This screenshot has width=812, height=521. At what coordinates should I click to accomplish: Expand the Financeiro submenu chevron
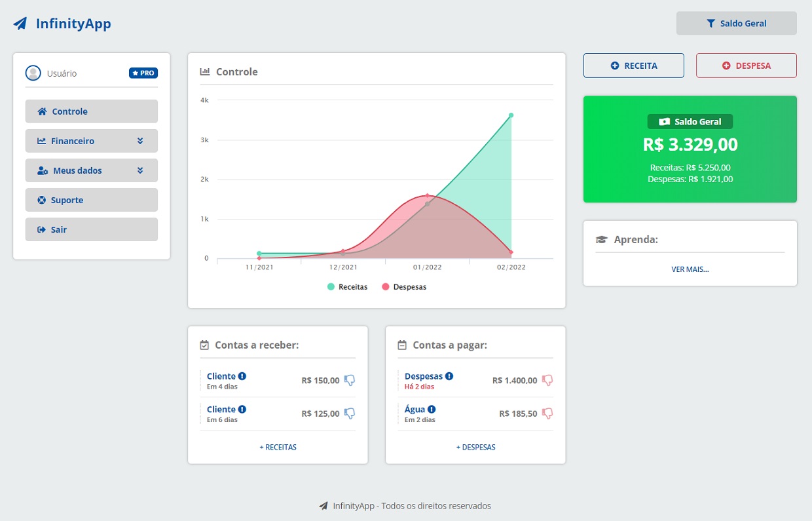140,141
